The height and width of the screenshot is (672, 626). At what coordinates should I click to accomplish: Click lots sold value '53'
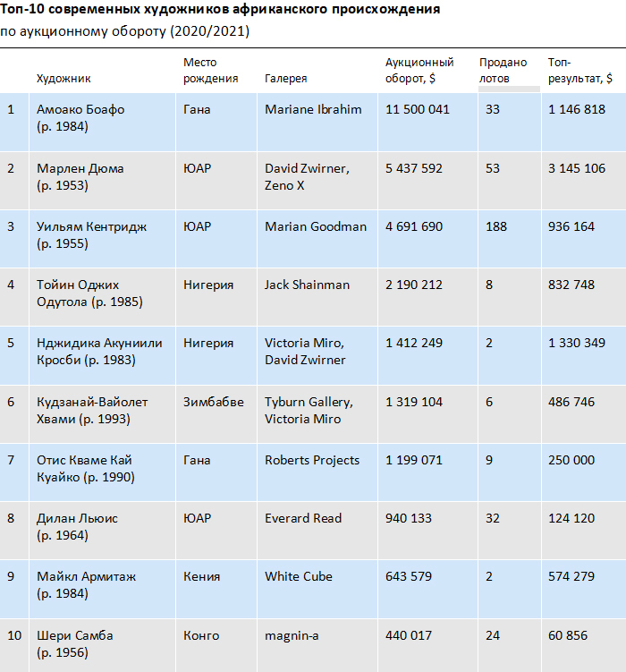coord(493,168)
